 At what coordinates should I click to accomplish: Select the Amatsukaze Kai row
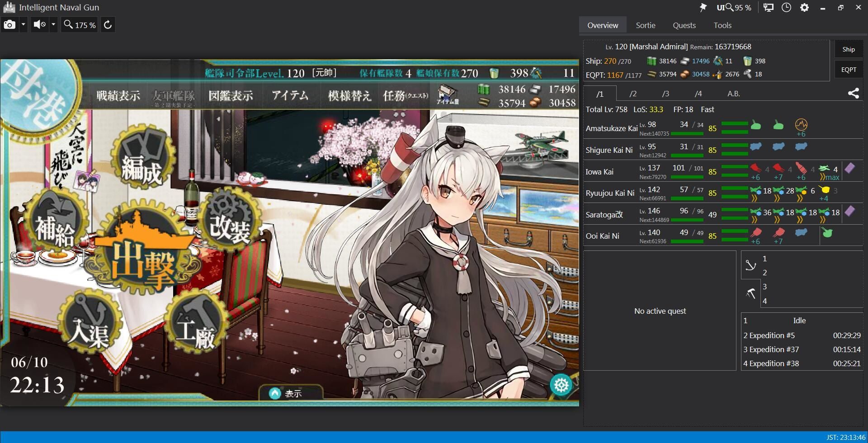click(723, 128)
